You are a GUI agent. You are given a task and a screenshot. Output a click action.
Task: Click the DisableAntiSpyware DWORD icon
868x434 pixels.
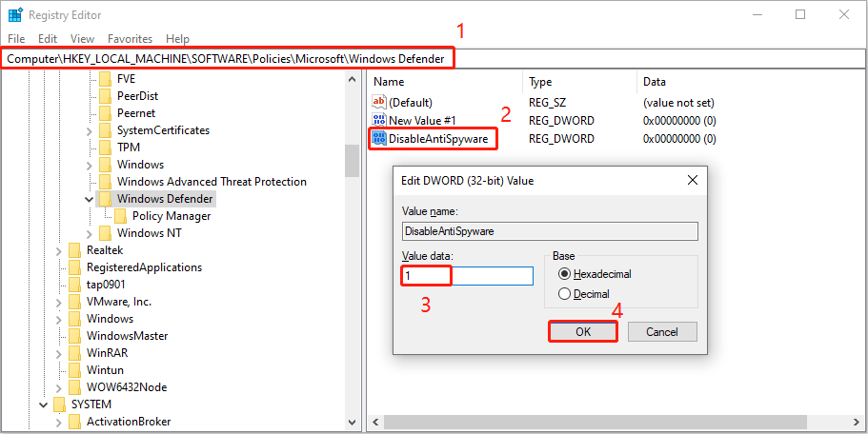click(379, 138)
